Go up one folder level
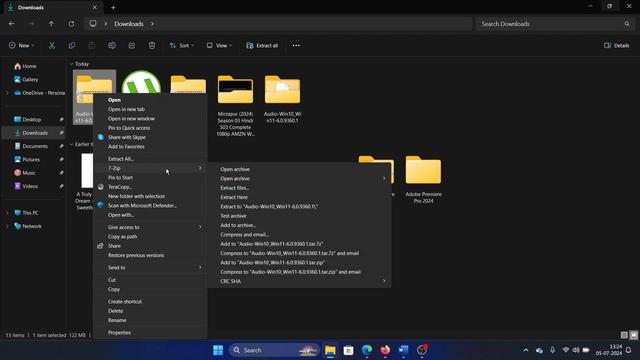 pos(51,24)
